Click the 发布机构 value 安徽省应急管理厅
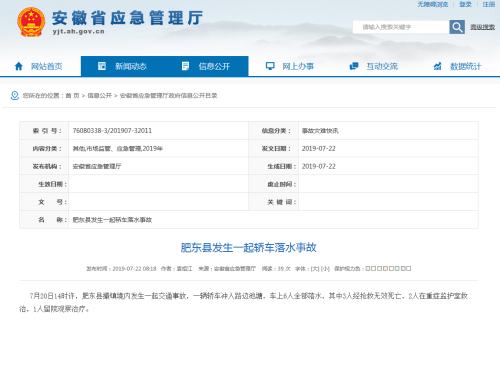 [x=97, y=166]
